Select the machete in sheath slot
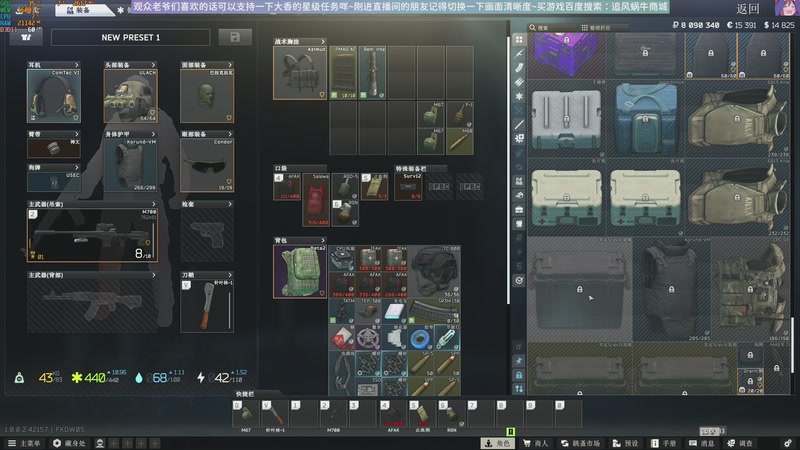This screenshot has width=800, height=450. [x=207, y=305]
